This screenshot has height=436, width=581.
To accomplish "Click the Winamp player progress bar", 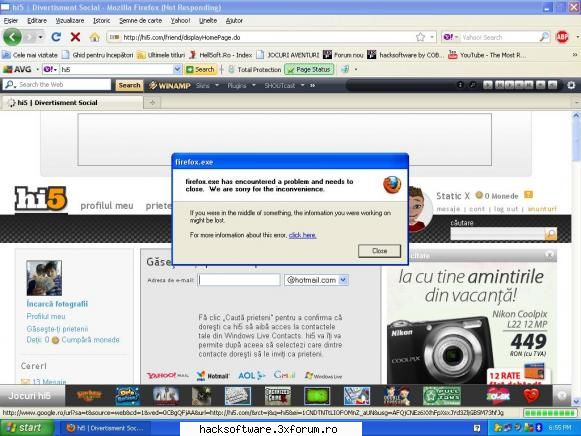I will coord(400,85).
